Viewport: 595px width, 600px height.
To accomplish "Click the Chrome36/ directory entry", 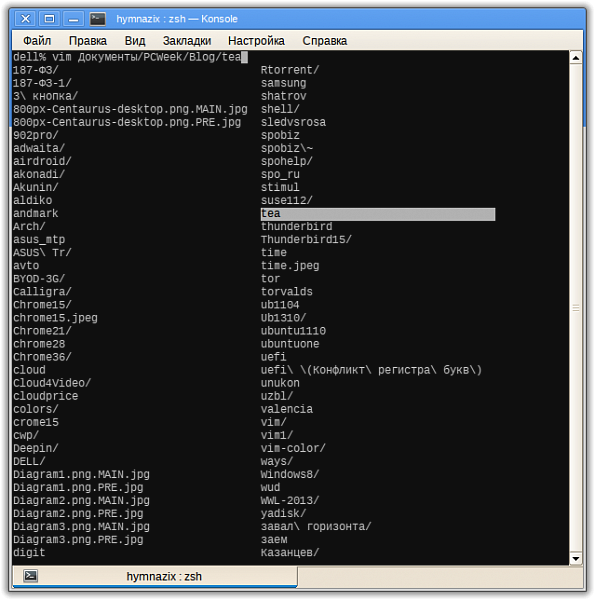I will (x=42, y=357).
